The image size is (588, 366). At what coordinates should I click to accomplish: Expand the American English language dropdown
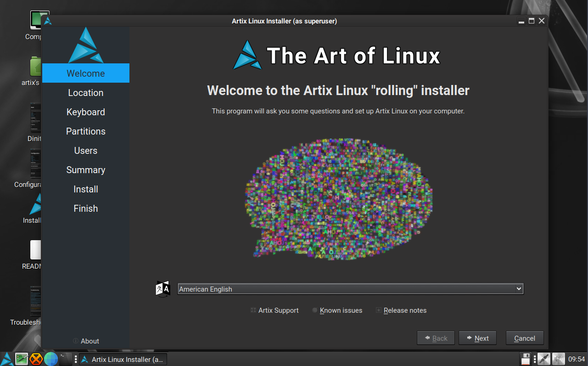pos(350,289)
